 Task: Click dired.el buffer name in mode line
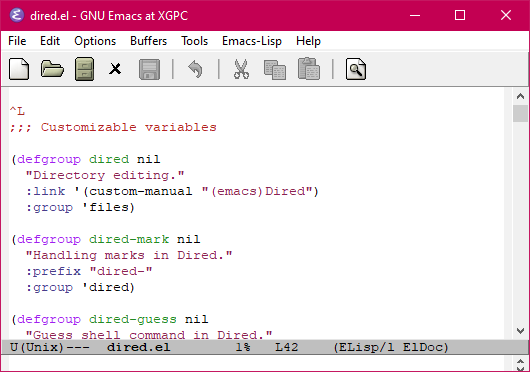pyautogui.click(x=139, y=347)
